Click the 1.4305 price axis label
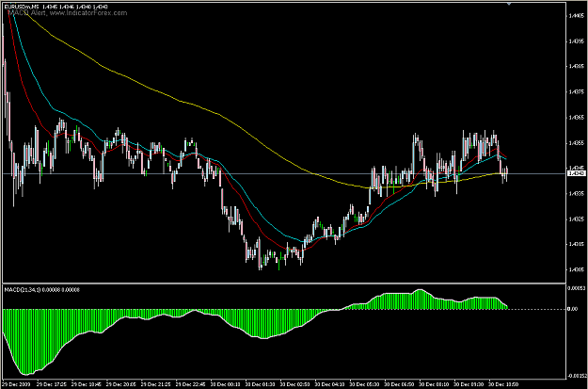 [578, 269]
